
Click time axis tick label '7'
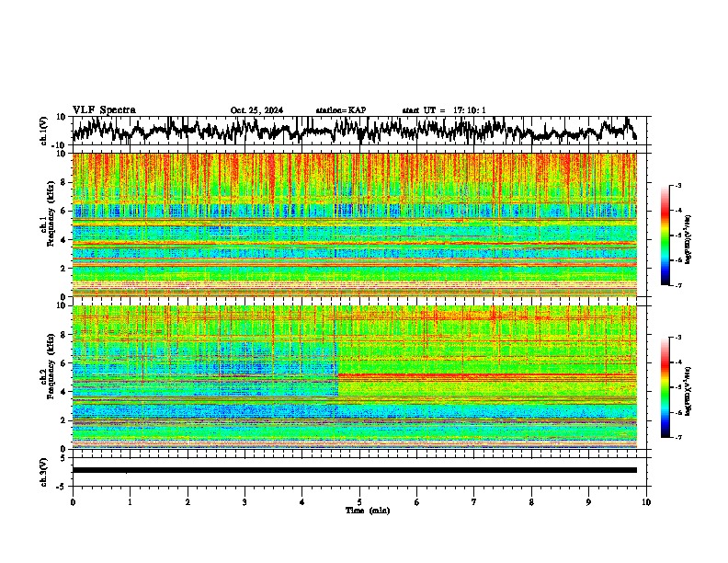click(474, 502)
